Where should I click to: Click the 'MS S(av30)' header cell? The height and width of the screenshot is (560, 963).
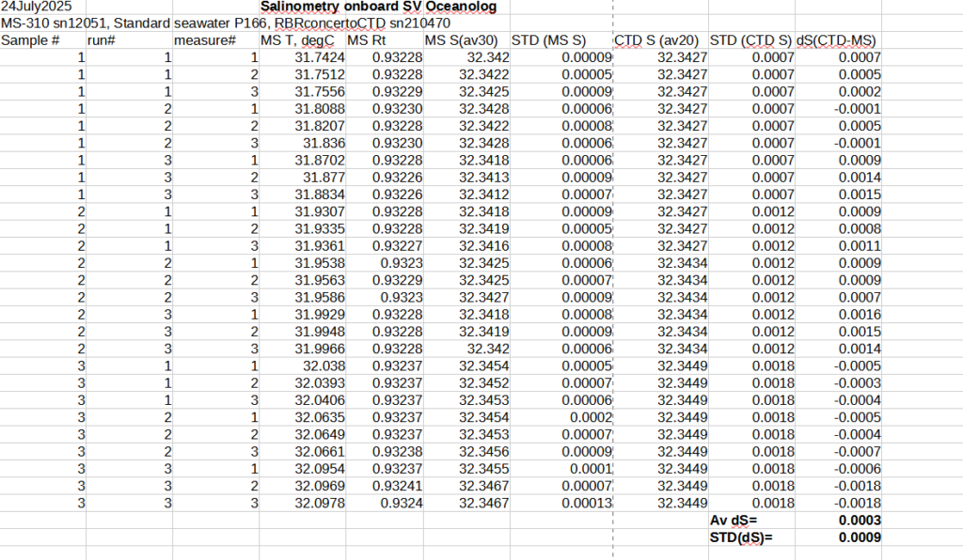click(x=461, y=40)
